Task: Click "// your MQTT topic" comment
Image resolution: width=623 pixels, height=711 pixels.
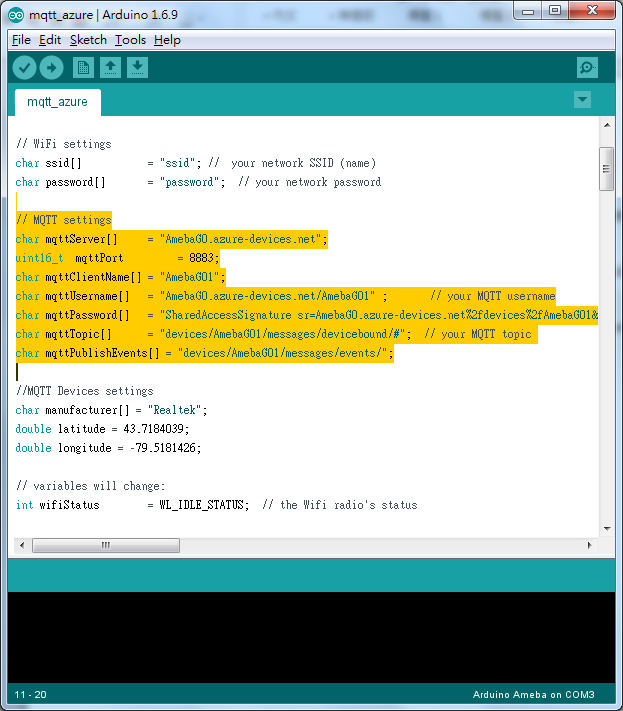Action: pyautogui.click(x=478, y=334)
